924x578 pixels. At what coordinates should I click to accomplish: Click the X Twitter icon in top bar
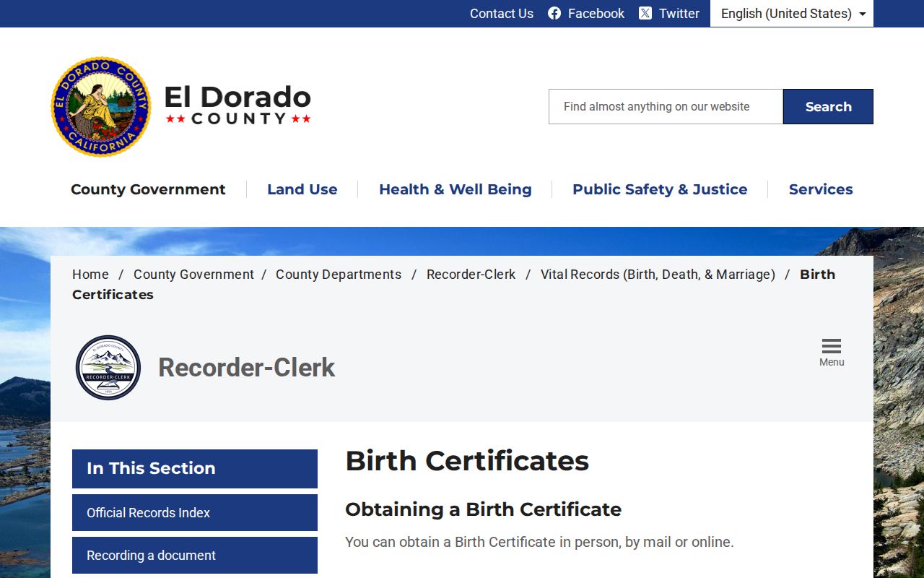click(x=645, y=13)
